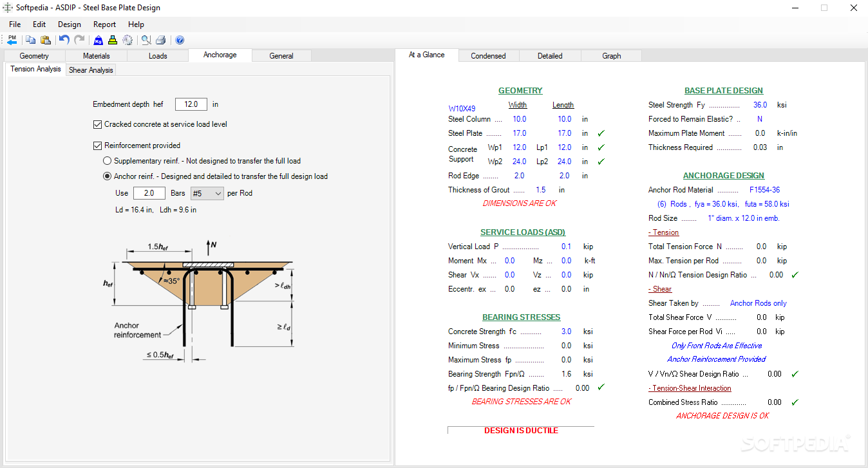Click the Paste clipboard icon
The image size is (868, 468).
click(x=45, y=40)
